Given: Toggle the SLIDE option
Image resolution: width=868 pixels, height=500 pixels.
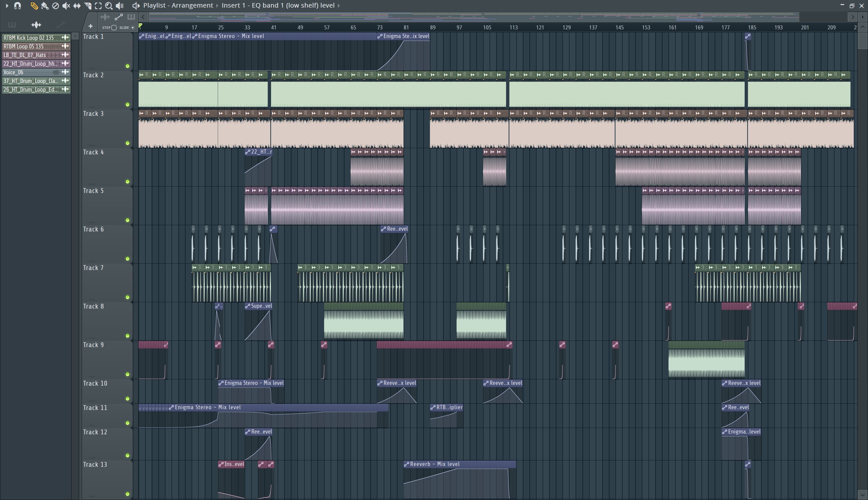Looking at the screenshot, I should tap(133, 27).
